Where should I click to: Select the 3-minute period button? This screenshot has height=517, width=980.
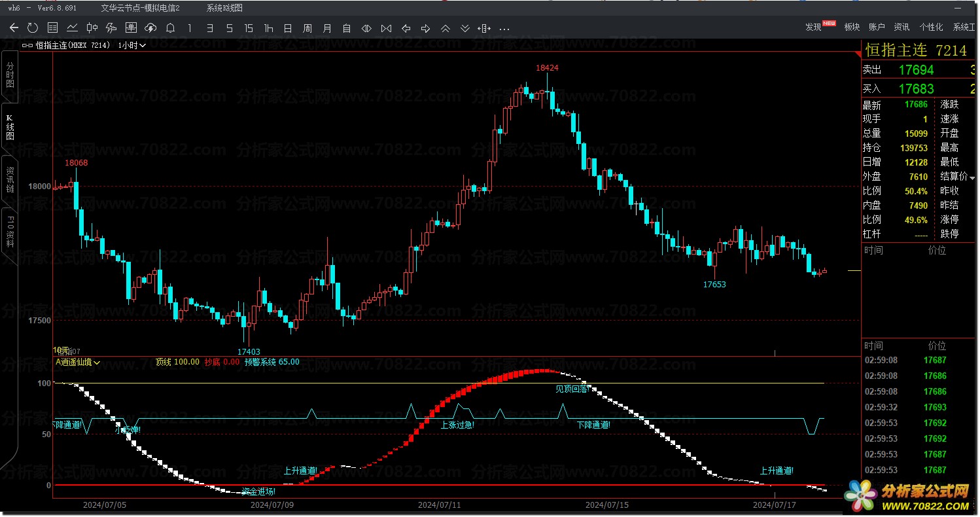(x=209, y=28)
